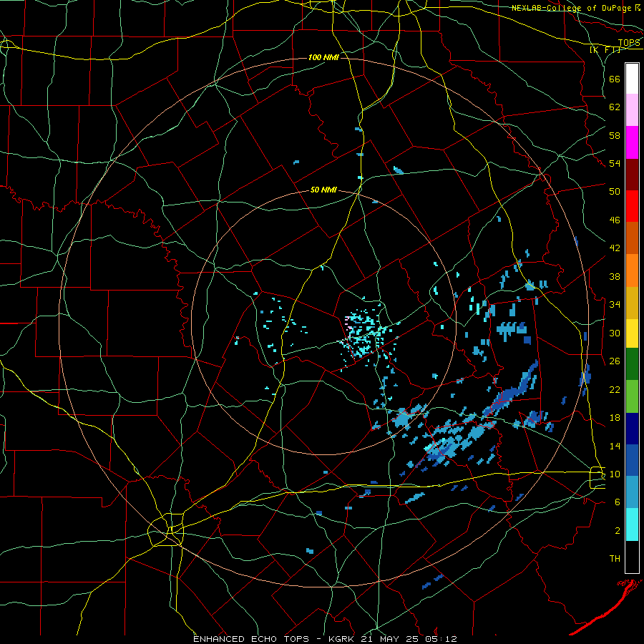The width and height of the screenshot is (644, 644).
Task: Click the 34 value on the legend
Action: point(615,305)
